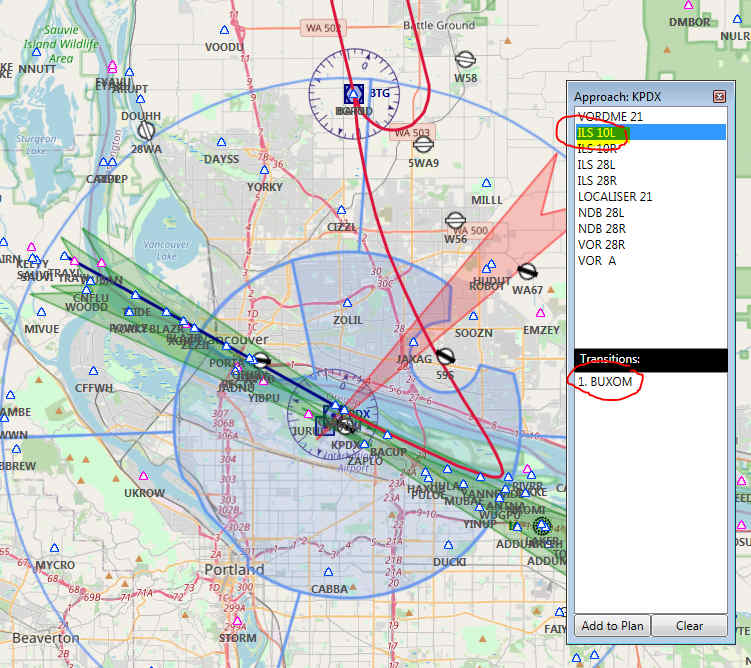Click the BACUP waypoint triangle
This screenshot has width=751, height=668.
pos(387,435)
